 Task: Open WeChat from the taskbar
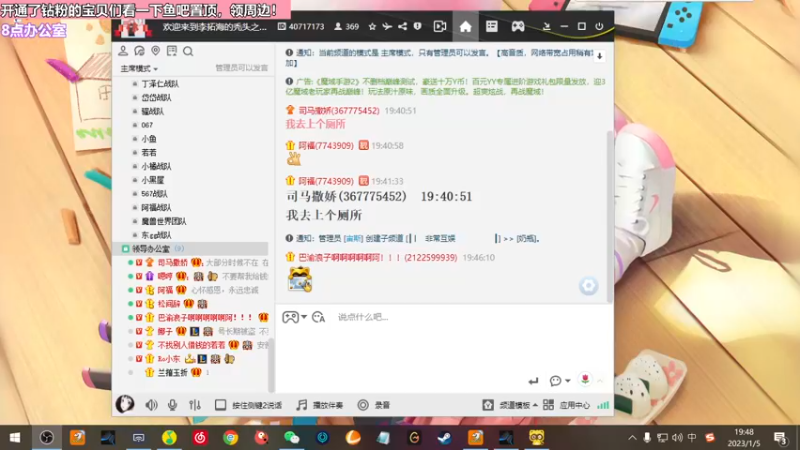(291, 438)
